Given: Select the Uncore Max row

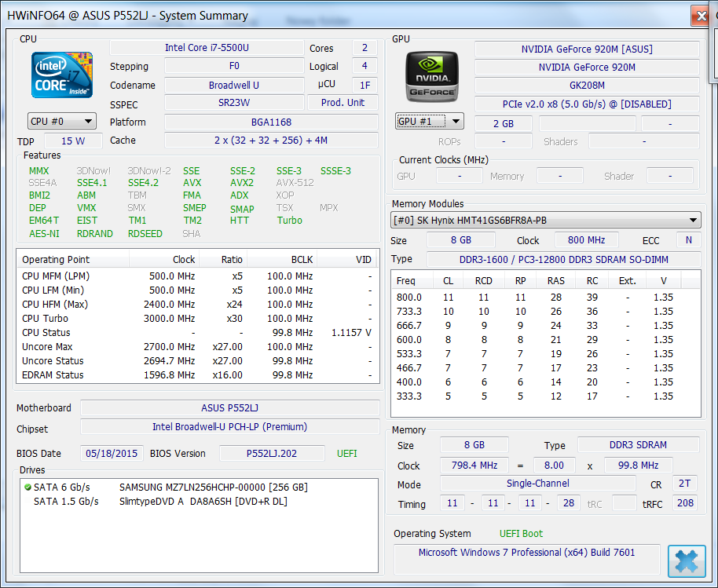Looking at the screenshot, I should pyautogui.click(x=198, y=347).
